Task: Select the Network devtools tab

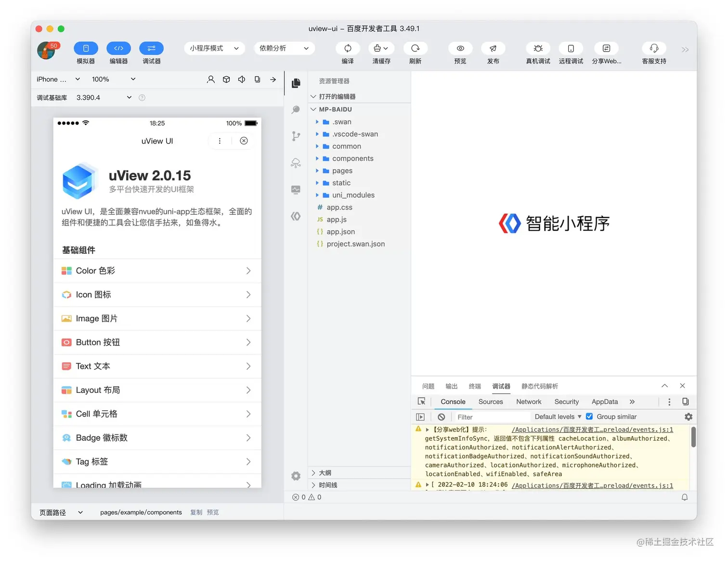Action: pyautogui.click(x=529, y=402)
